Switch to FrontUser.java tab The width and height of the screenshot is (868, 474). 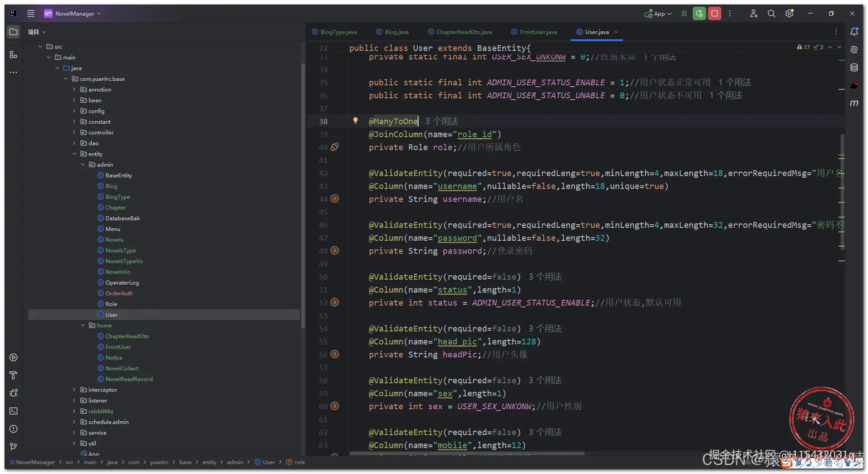tap(534, 32)
